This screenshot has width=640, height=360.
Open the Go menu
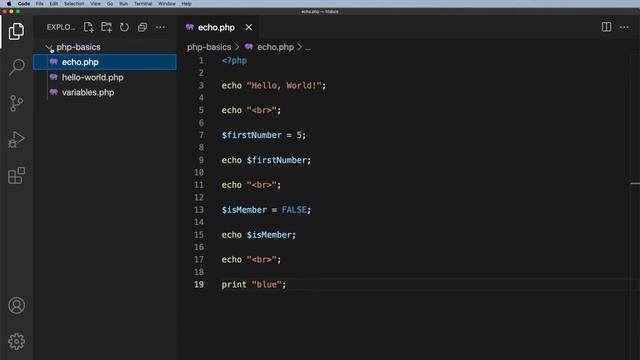(x=110, y=4)
